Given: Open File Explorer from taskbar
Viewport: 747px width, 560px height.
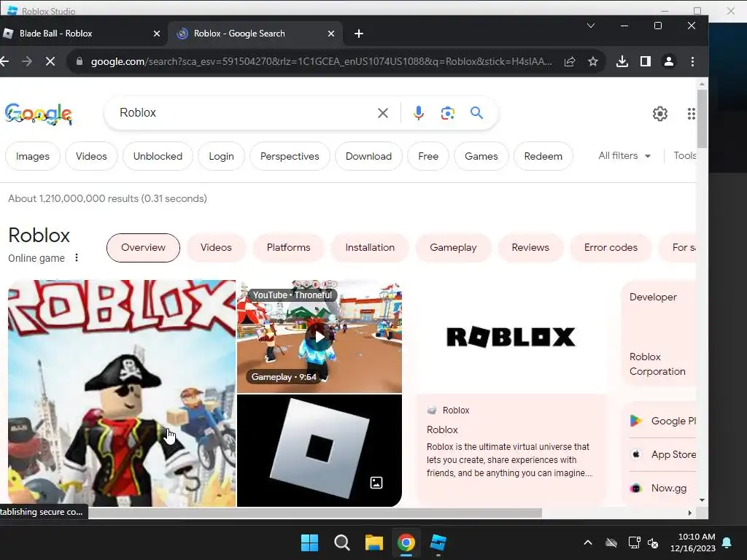Looking at the screenshot, I should tap(374, 542).
